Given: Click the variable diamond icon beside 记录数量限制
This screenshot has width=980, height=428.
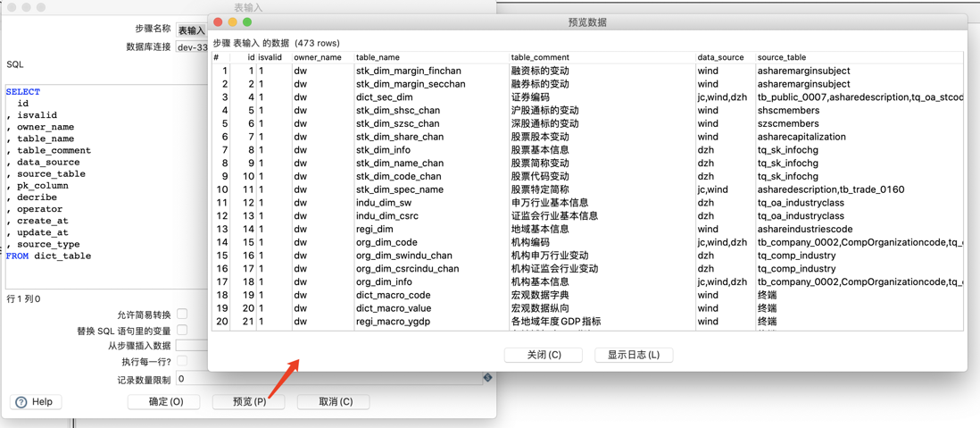Looking at the screenshot, I should pos(487,377).
